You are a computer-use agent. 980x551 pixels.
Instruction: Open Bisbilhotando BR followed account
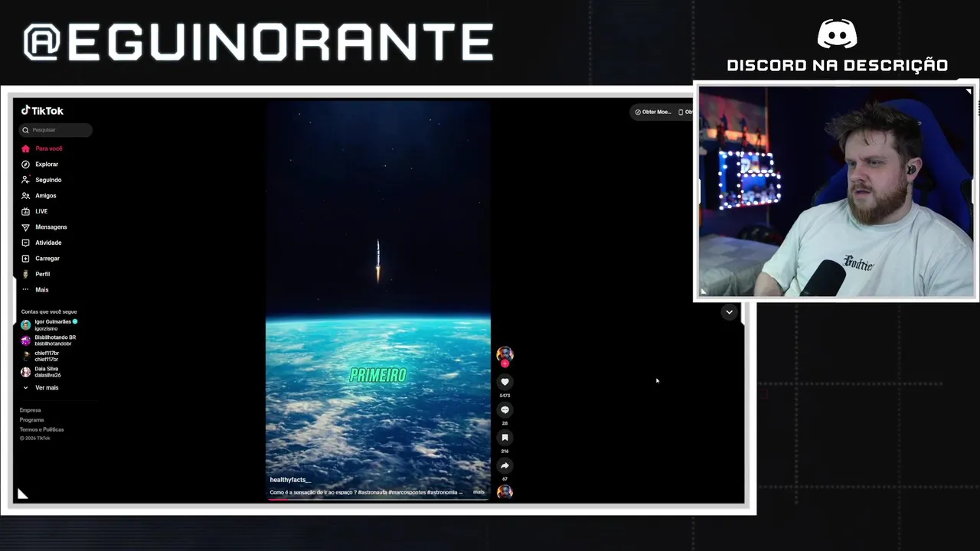48,341
